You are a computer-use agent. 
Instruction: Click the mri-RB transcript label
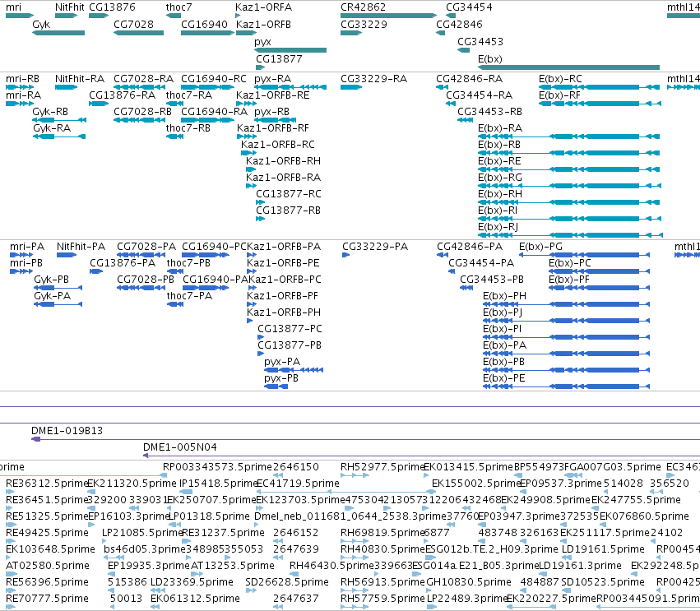tap(22, 79)
